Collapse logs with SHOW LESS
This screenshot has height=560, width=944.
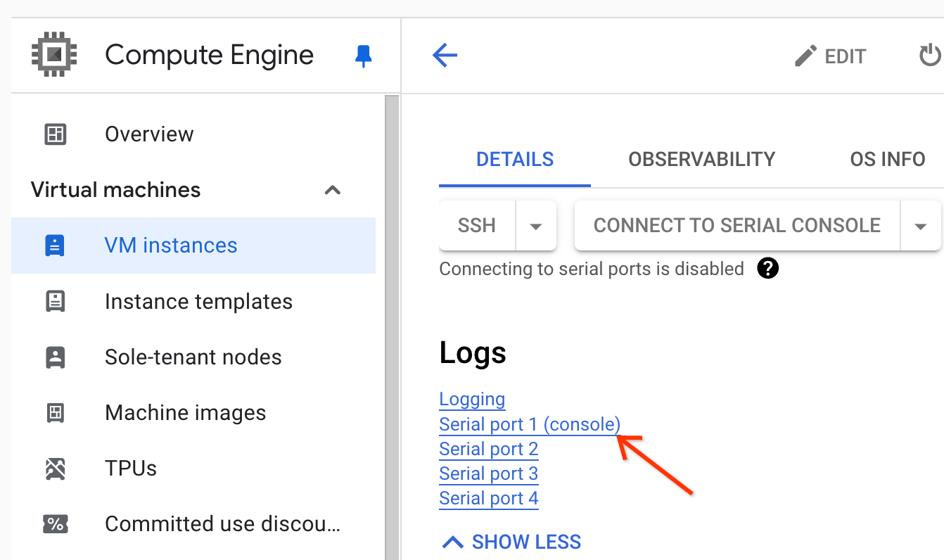click(x=510, y=542)
